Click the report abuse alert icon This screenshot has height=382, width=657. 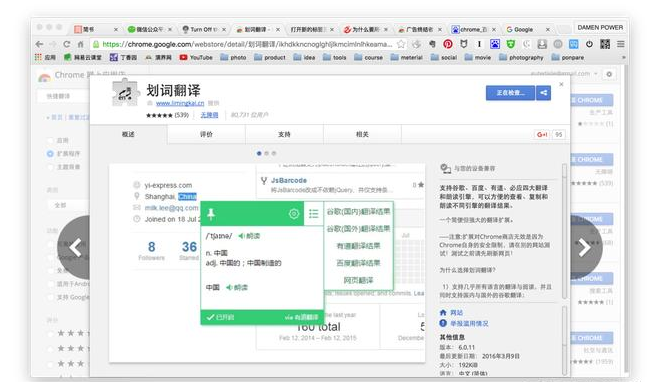point(443,323)
